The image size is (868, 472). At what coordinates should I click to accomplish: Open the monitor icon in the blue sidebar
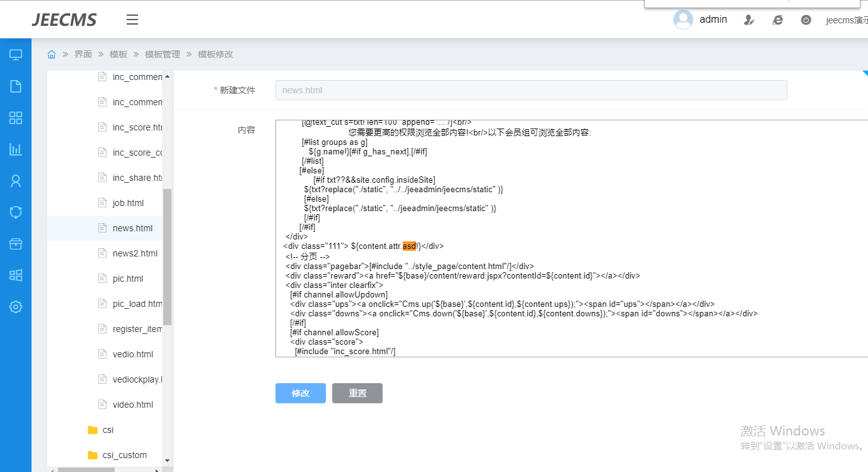click(16, 55)
